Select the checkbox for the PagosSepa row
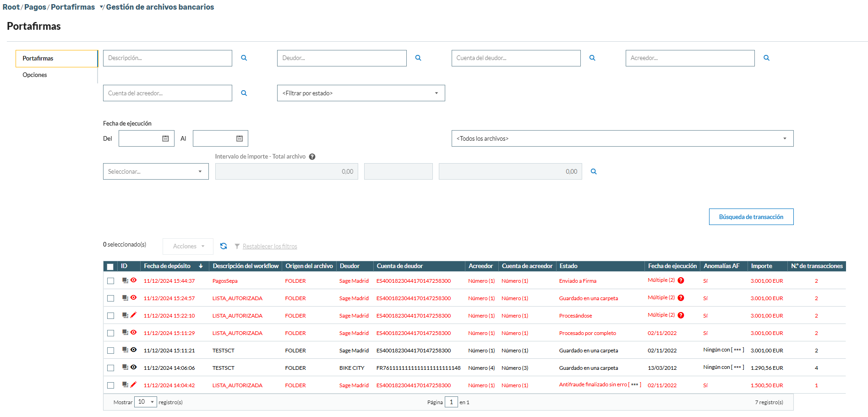The height and width of the screenshot is (417, 868). (x=110, y=281)
